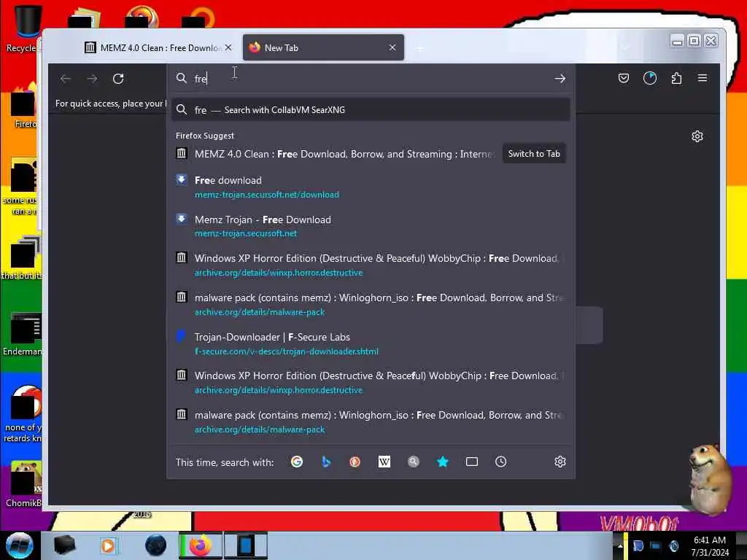
Task: Click in the address bar text field
Action: pyautogui.click(x=371, y=79)
